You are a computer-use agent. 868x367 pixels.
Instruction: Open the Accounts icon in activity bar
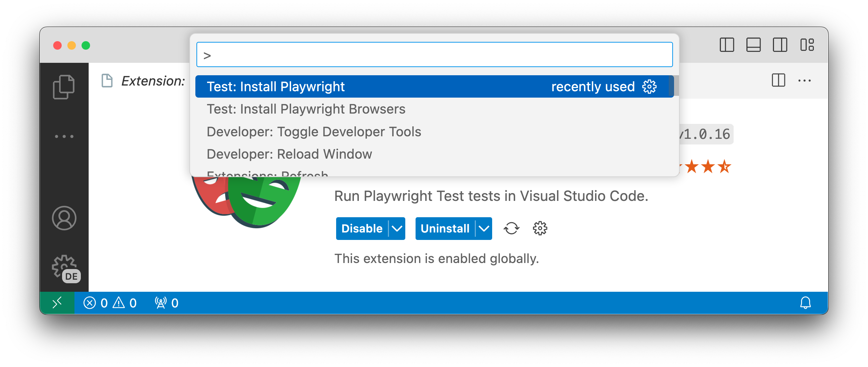(64, 218)
